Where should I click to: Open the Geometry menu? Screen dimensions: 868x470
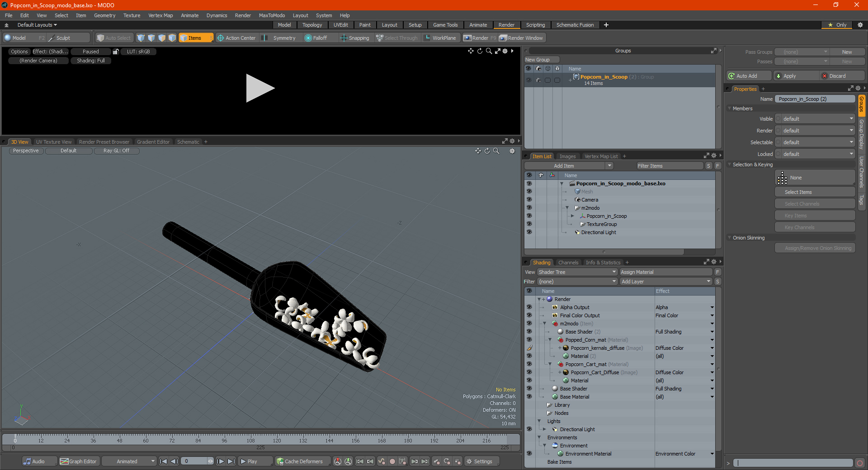click(104, 15)
